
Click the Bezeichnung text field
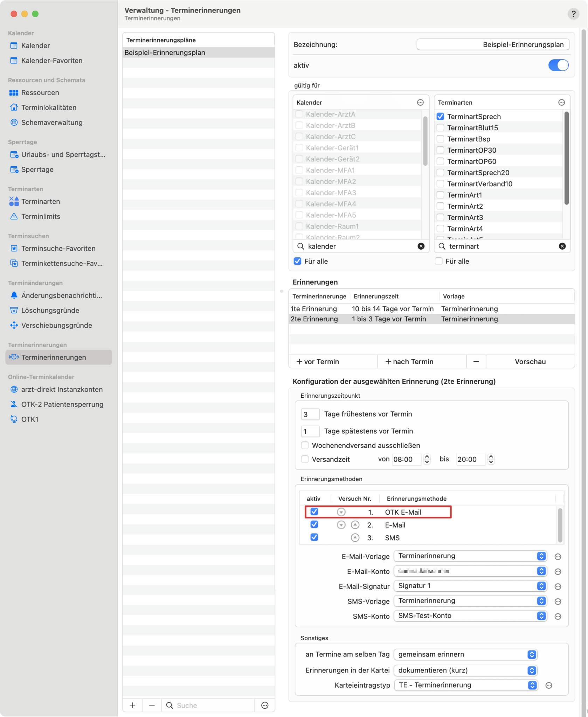coord(493,44)
